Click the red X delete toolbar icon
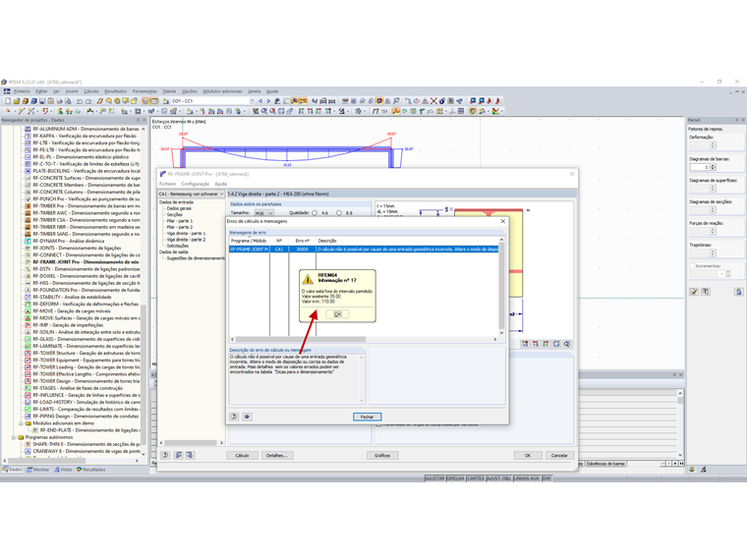 (x=433, y=101)
